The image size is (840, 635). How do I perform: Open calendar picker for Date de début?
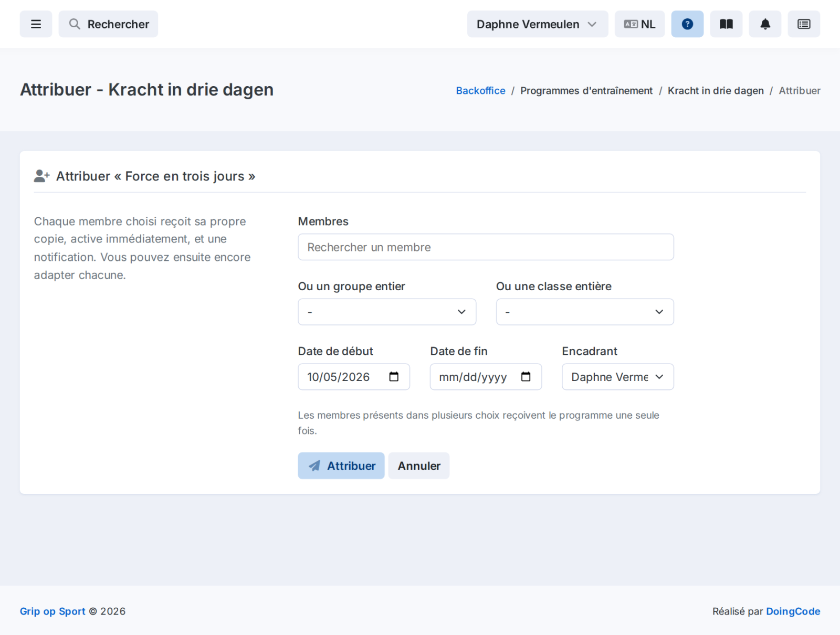(394, 377)
